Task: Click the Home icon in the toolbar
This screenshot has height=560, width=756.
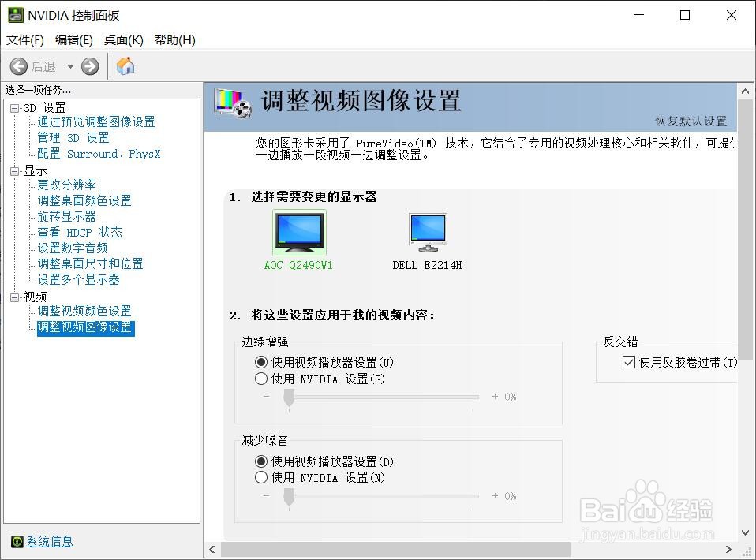Action: pyautogui.click(x=125, y=65)
